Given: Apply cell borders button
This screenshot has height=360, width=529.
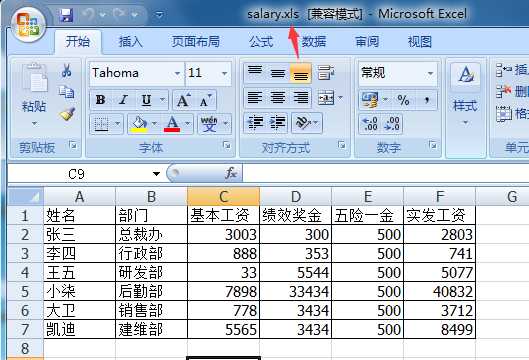Looking at the screenshot, I should [x=101, y=124].
